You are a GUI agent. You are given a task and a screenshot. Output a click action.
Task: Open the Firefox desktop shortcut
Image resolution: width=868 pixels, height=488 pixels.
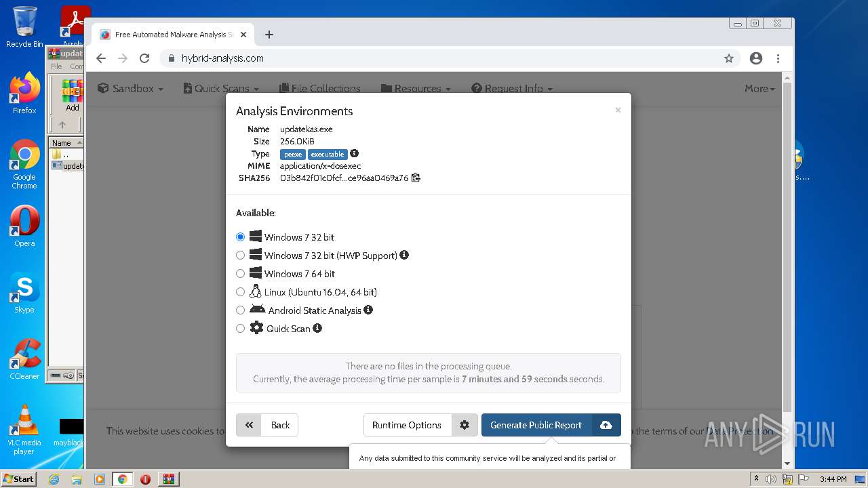pyautogui.click(x=24, y=93)
